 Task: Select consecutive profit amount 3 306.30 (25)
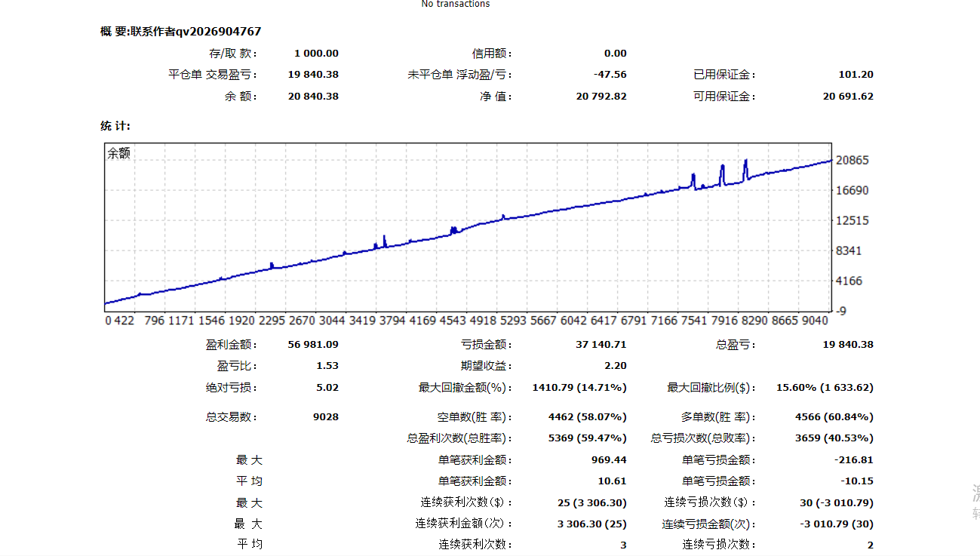pos(591,524)
